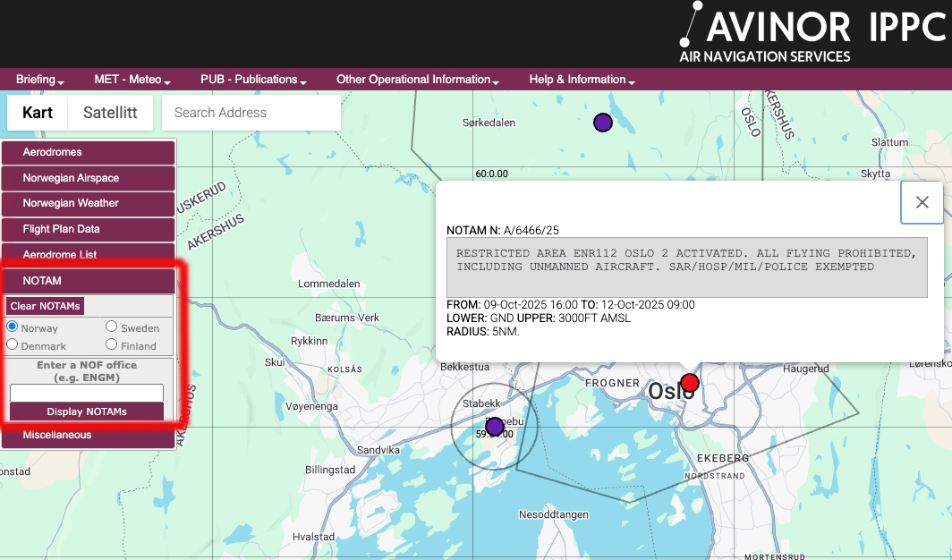Click the Search Address field
The width and height of the screenshot is (952, 560).
pos(251,113)
